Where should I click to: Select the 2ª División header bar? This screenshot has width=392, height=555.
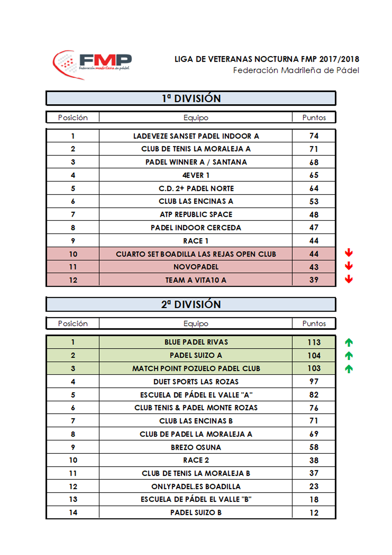191,304
